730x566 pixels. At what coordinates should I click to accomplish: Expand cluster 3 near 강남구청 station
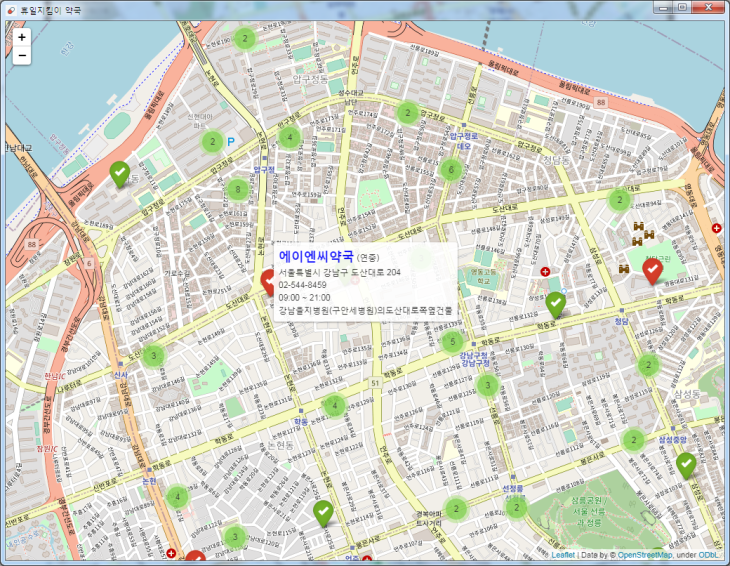pyautogui.click(x=487, y=385)
